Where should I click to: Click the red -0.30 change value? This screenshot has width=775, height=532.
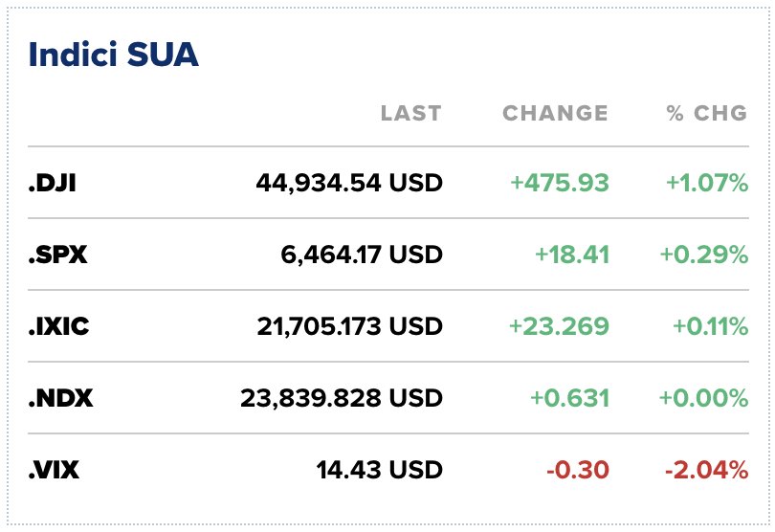(x=578, y=469)
